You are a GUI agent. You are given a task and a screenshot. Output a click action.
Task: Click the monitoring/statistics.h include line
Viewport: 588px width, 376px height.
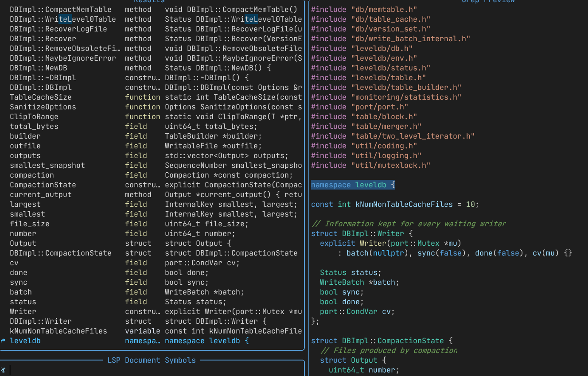[386, 97]
